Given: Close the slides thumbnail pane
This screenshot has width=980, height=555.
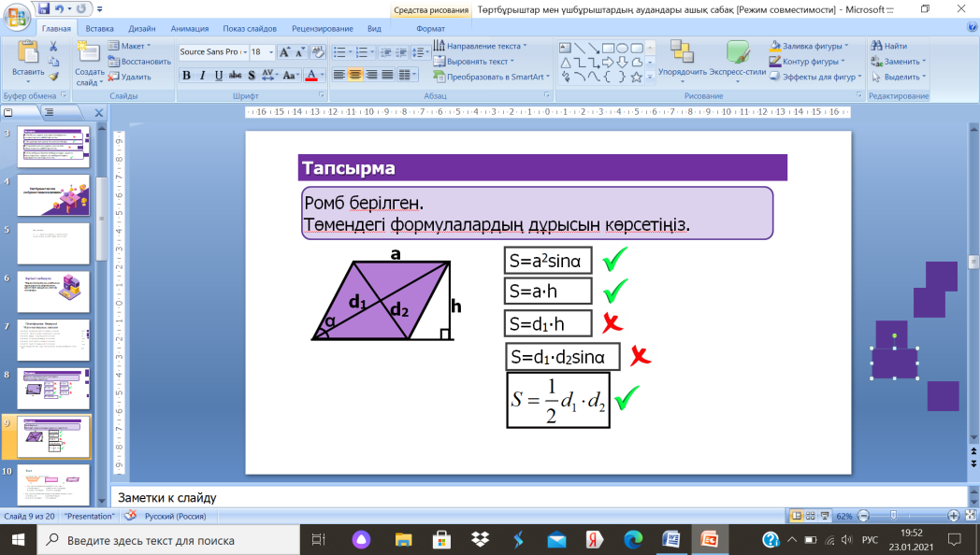Looking at the screenshot, I should pyautogui.click(x=99, y=113).
